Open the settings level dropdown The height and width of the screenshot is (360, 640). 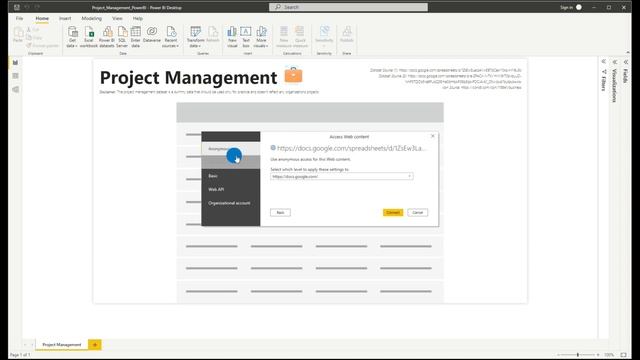(342, 176)
